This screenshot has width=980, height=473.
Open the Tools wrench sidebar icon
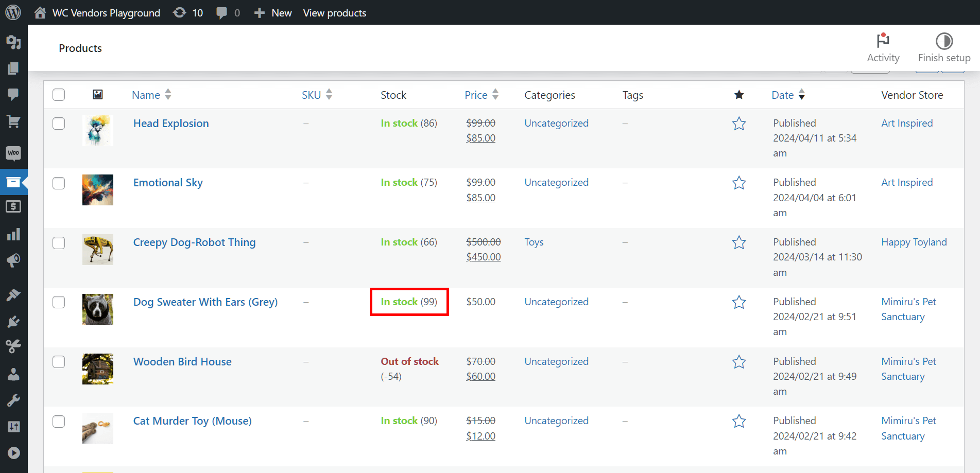[x=13, y=400]
